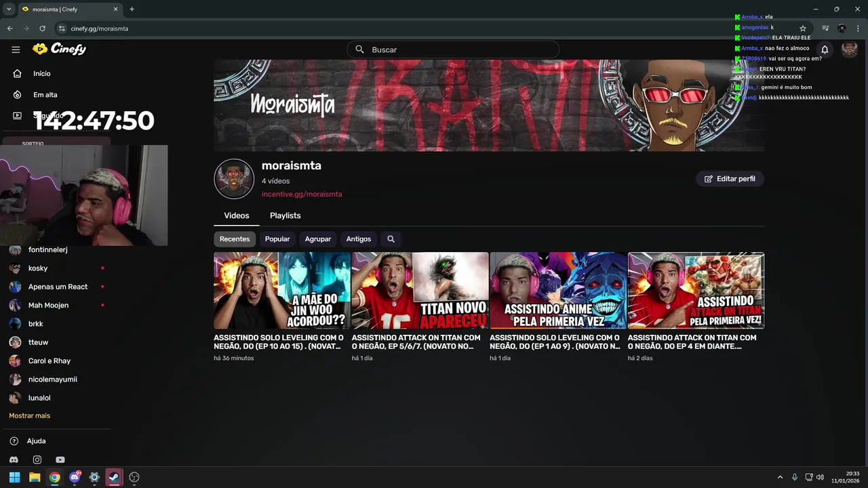Screen dimensions: 868x488
Task: Click the moraismta channel profile picture
Action: [234, 179]
